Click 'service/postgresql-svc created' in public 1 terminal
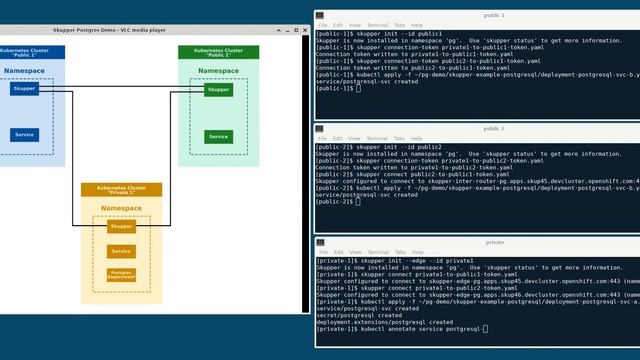This screenshot has width=640, height=360. click(x=367, y=82)
